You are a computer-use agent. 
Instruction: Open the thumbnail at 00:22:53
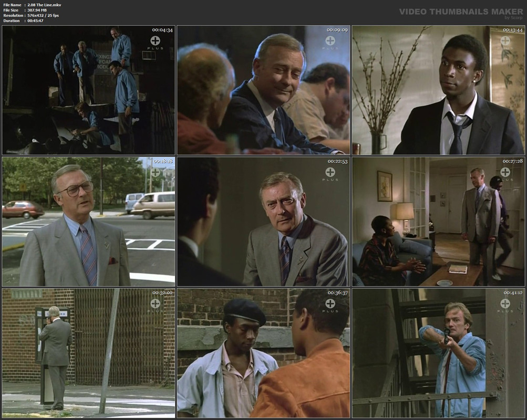pyautogui.click(x=264, y=222)
